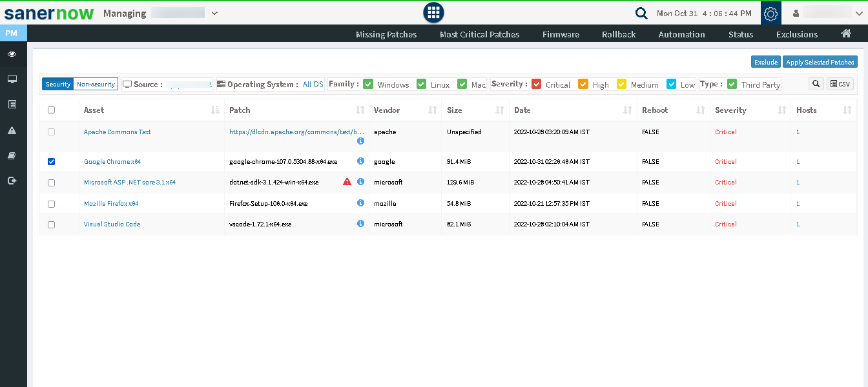
Task: Click info icon for Firefox-Setup patch
Action: [x=360, y=203]
